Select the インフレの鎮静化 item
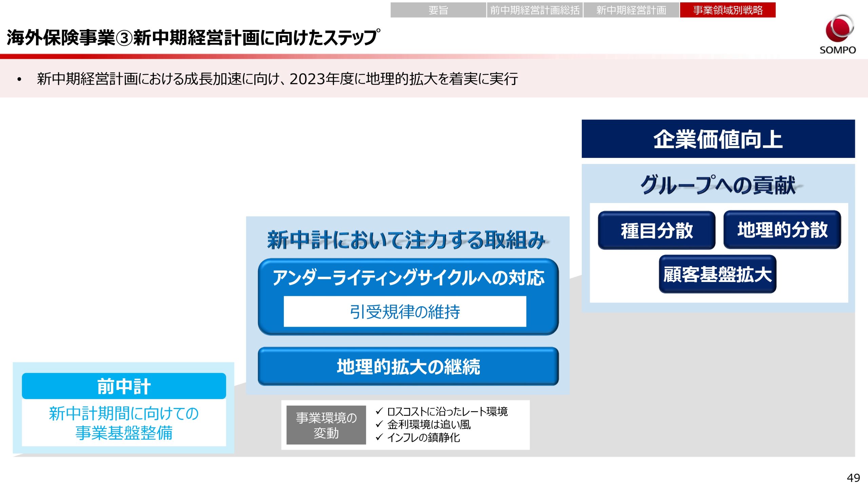The width and height of the screenshot is (868, 488). 418,438
